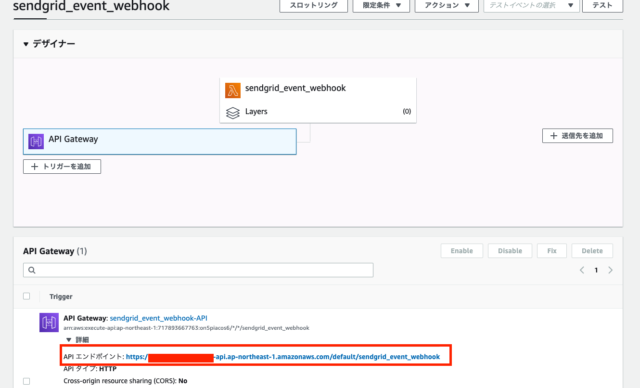Open the 限定条件 dropdown

coord(381,5)
